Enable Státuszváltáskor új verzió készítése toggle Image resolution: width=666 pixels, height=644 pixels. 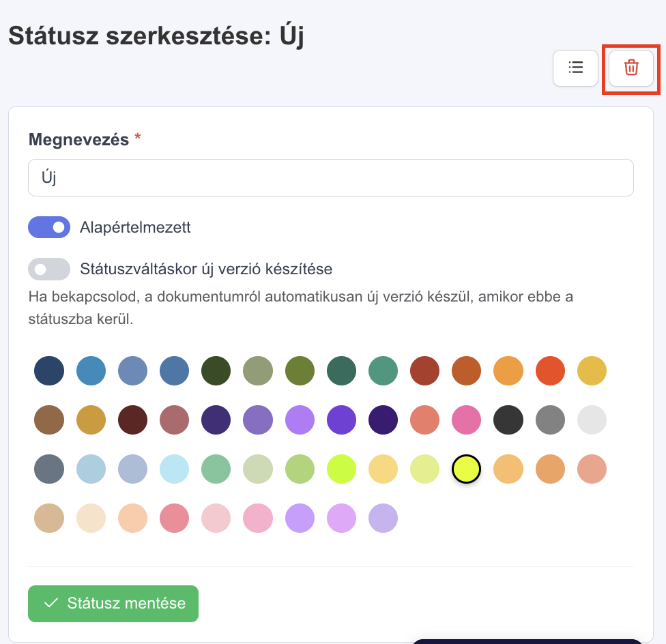(49, 269)
